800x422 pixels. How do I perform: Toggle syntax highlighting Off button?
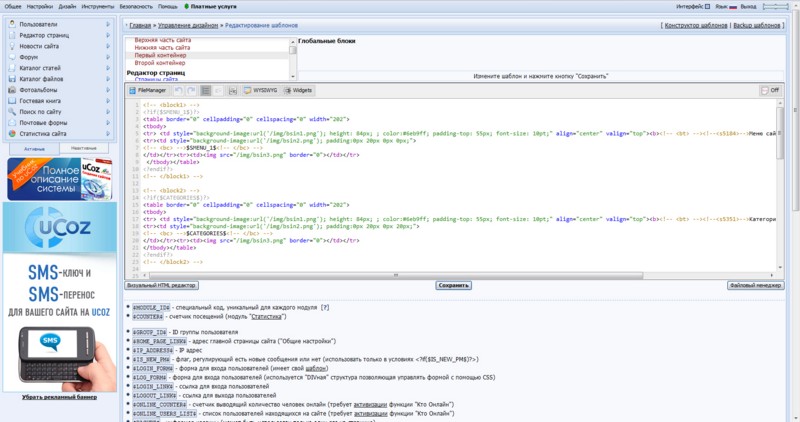click(769, 90)
